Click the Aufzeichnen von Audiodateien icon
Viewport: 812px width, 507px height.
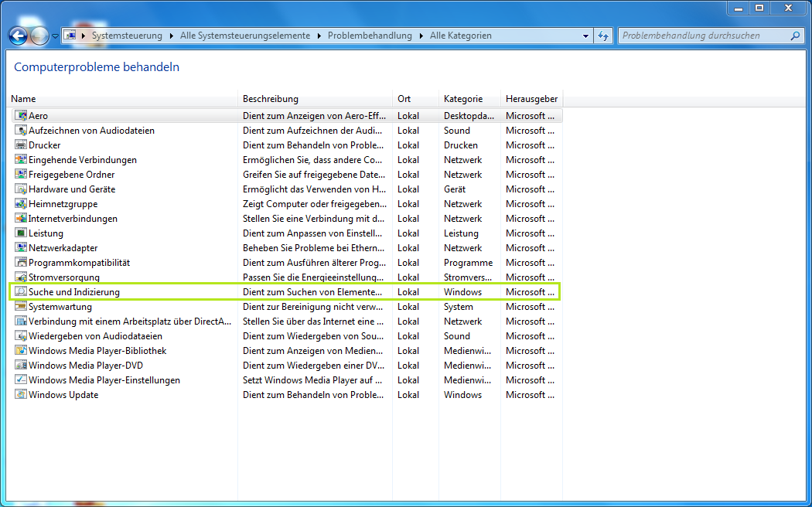[21, 131]
